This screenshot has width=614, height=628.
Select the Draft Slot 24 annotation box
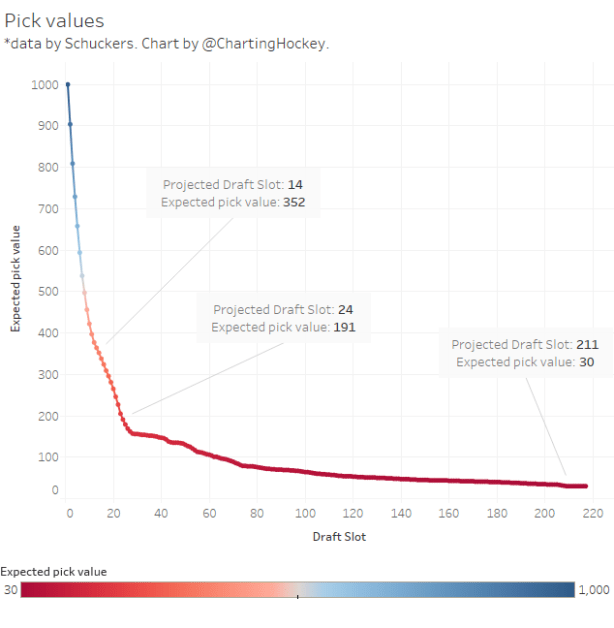pos(284,318)
